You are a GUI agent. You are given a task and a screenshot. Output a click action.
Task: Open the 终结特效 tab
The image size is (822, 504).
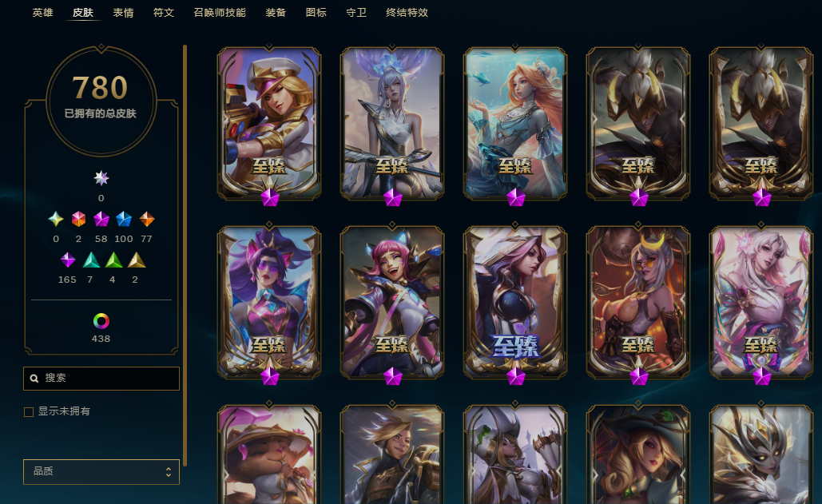pos(407,13)
